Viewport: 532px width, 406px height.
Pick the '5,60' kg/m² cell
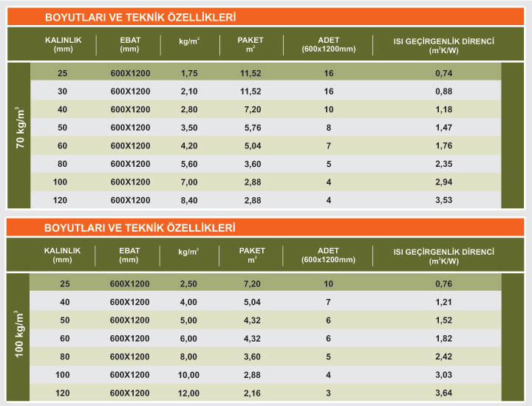point(189,164)
